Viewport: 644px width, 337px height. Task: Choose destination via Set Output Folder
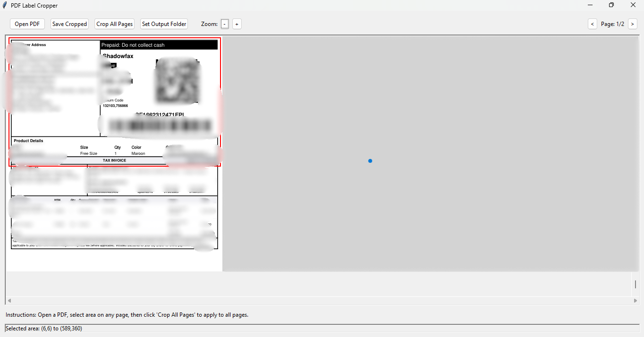click(164, 24)
